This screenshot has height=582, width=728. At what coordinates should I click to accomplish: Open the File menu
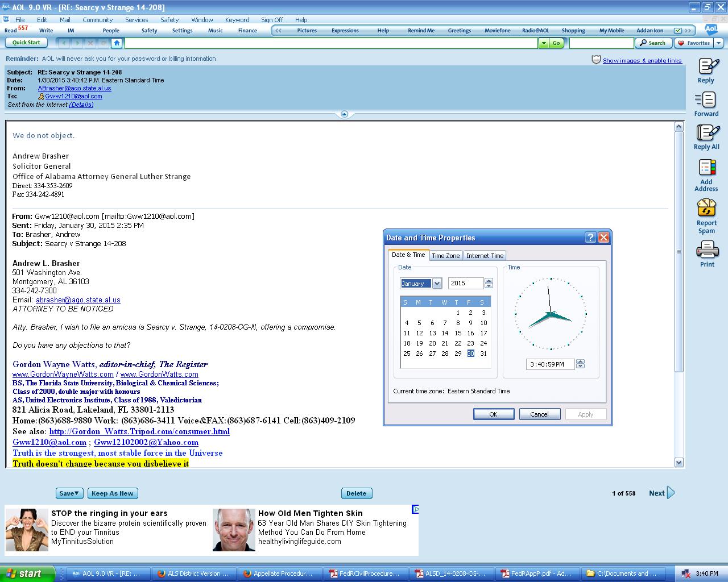20,19
